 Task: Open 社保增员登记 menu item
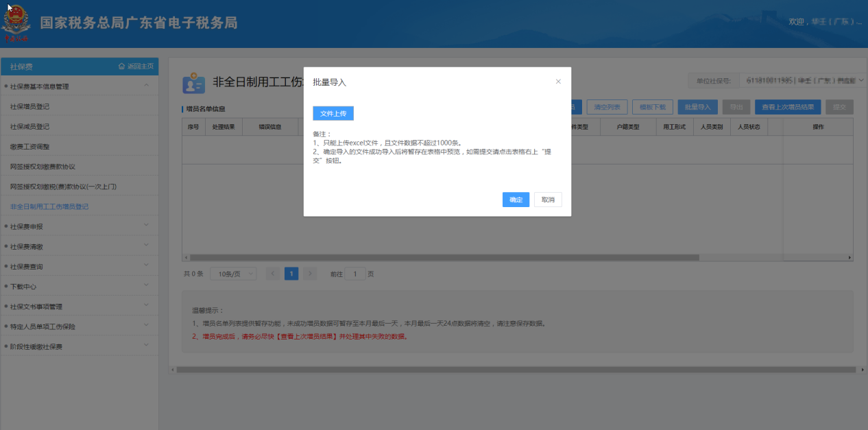coord(29,107)
